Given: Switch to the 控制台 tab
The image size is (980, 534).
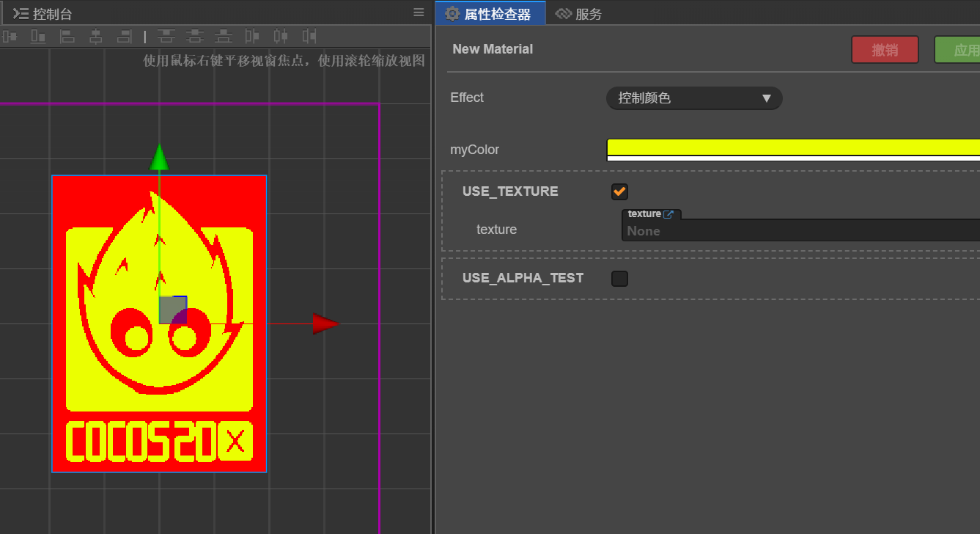Looking at the screenshot, I should point(43,13).
